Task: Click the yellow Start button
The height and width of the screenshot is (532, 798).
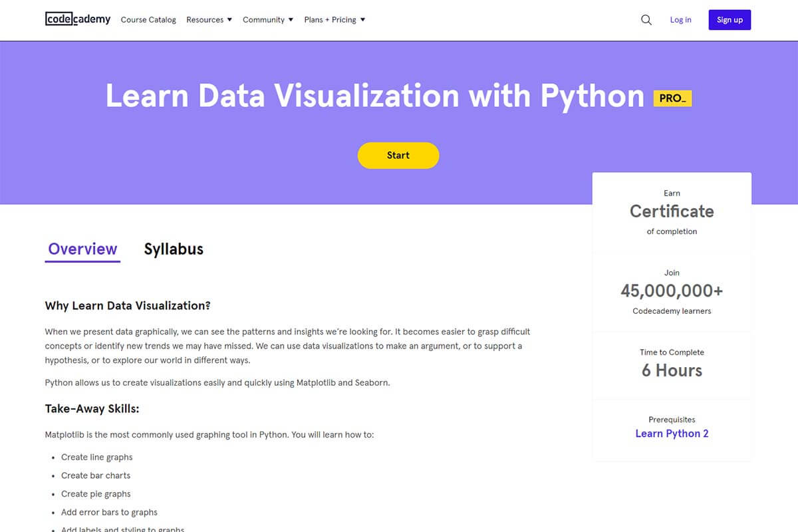Action: [x=398, y=156]
